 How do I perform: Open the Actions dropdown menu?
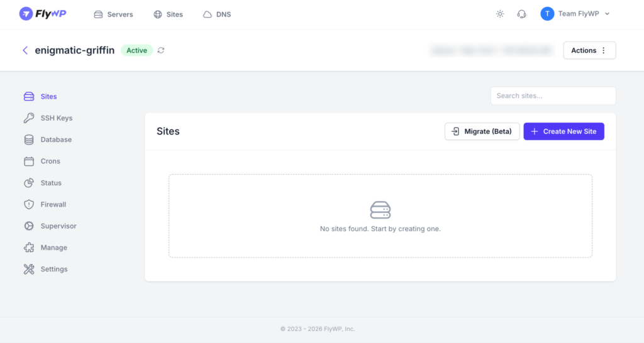tap(589, 50)
